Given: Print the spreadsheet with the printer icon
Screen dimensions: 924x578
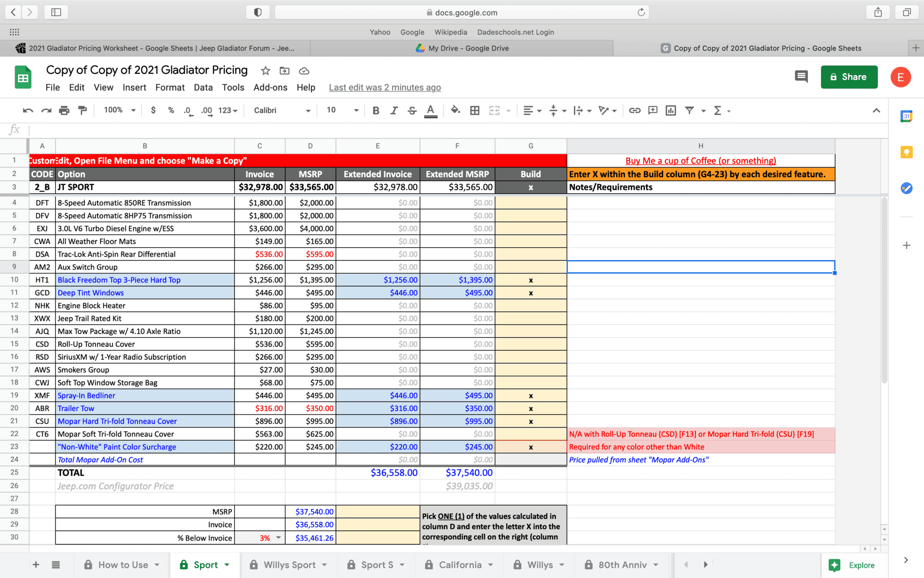Looking at the screenshot, I should click(x=64, y=110).
